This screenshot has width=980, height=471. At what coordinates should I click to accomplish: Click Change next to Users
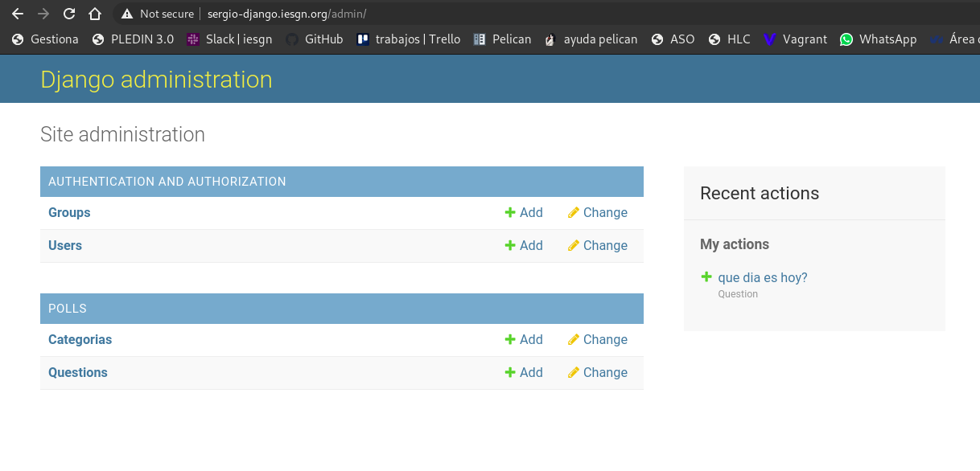597,246
